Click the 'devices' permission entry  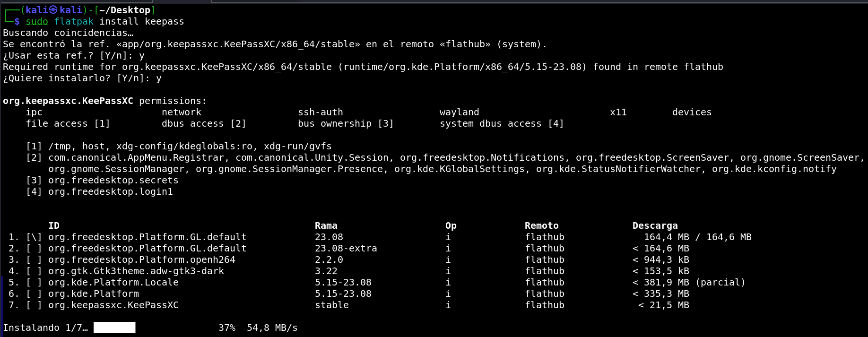(x=692, y=112)
